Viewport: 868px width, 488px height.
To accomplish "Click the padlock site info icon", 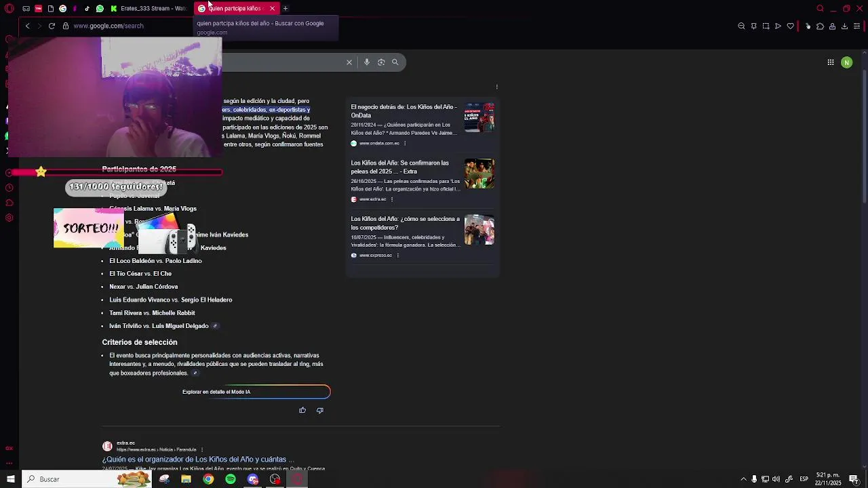I will [x=66, y=26].
